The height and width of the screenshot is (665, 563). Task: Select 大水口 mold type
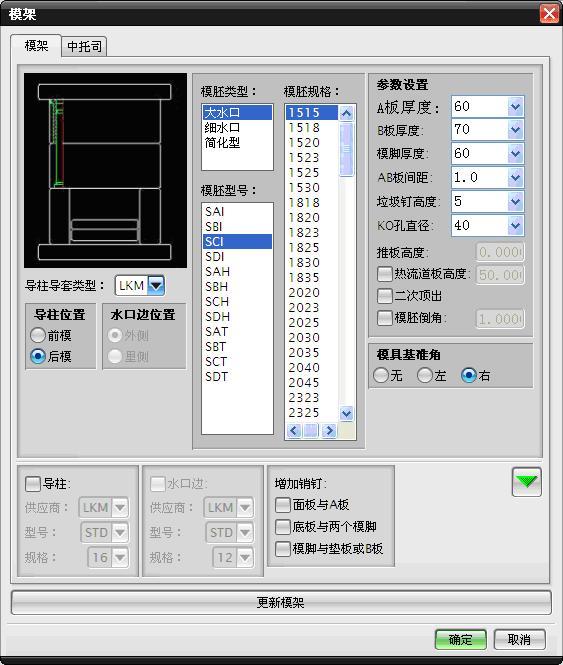coord(237,113)
